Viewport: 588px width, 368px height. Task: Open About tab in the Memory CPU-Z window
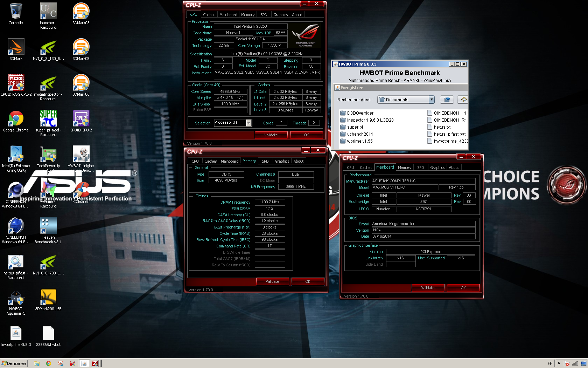tap(298, 161)
